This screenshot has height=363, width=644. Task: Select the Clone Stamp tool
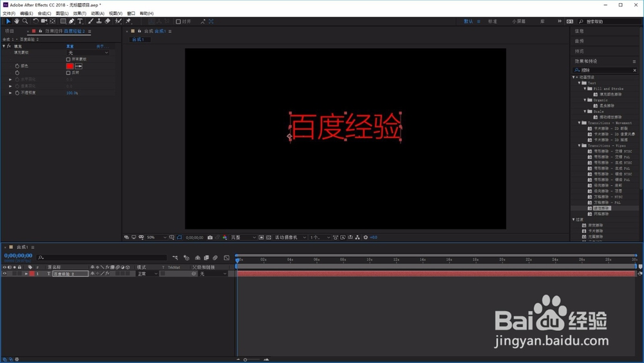pyautogui.click(x=99, y=21)
